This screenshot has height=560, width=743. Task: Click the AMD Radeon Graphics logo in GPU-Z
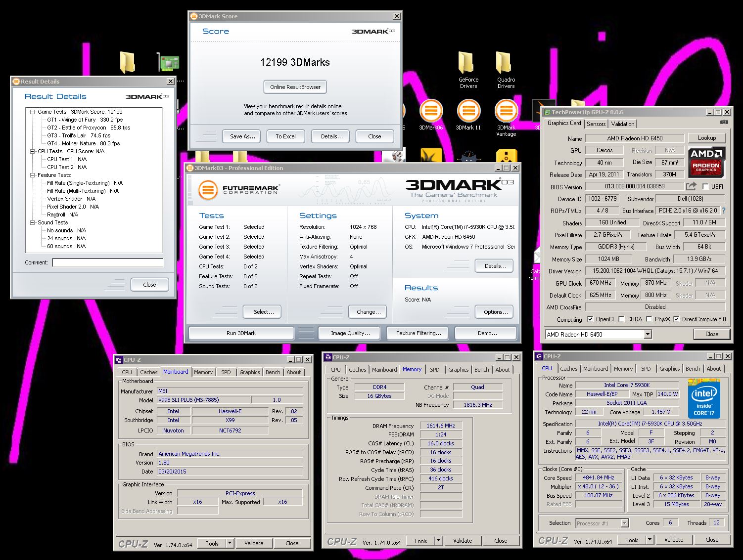pyautogui.click(x=706, y=162)
